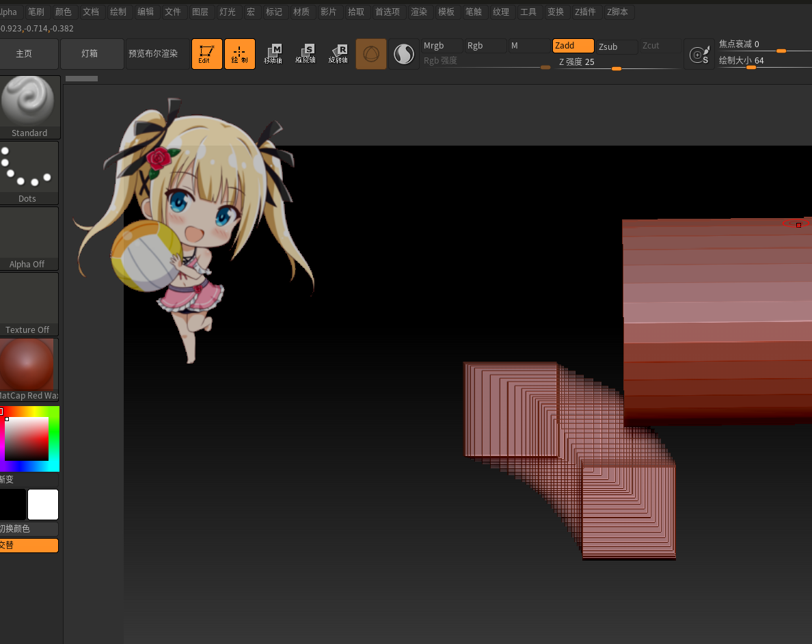Select the Scale (缩放轴) tool icon

[x=306, y=54]
